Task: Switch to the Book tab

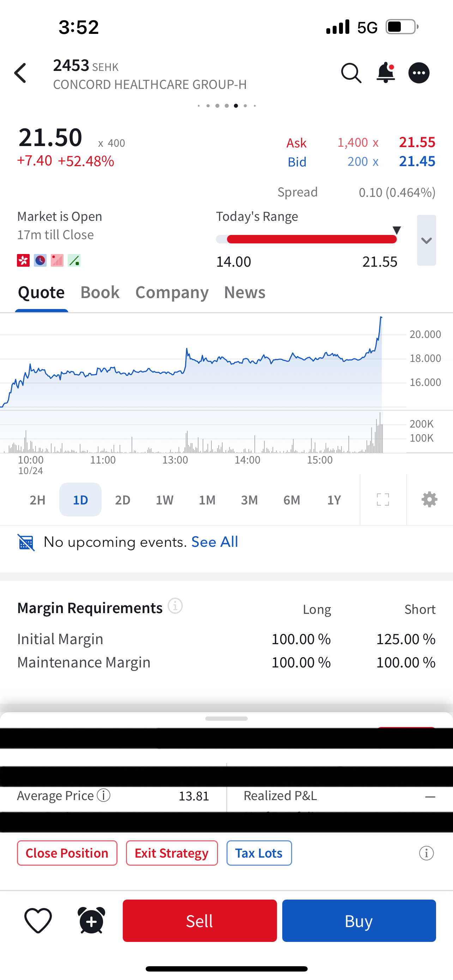Action: (100, 292)
